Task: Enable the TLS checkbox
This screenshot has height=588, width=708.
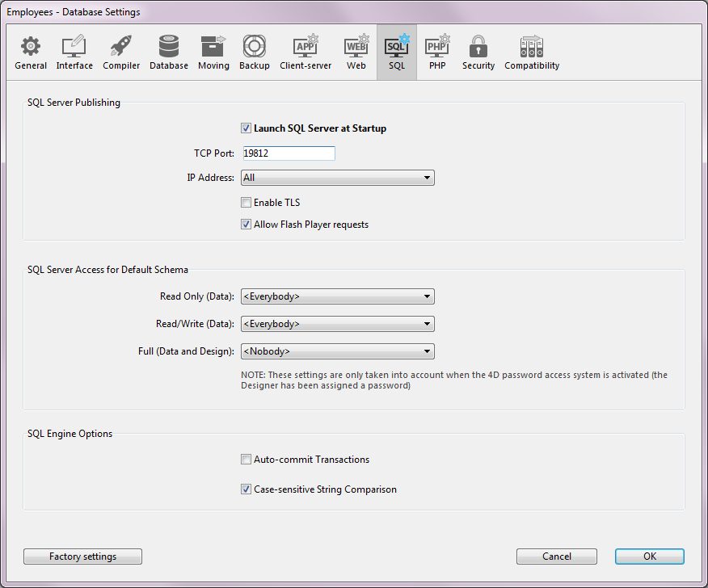Action: (247, 203)
